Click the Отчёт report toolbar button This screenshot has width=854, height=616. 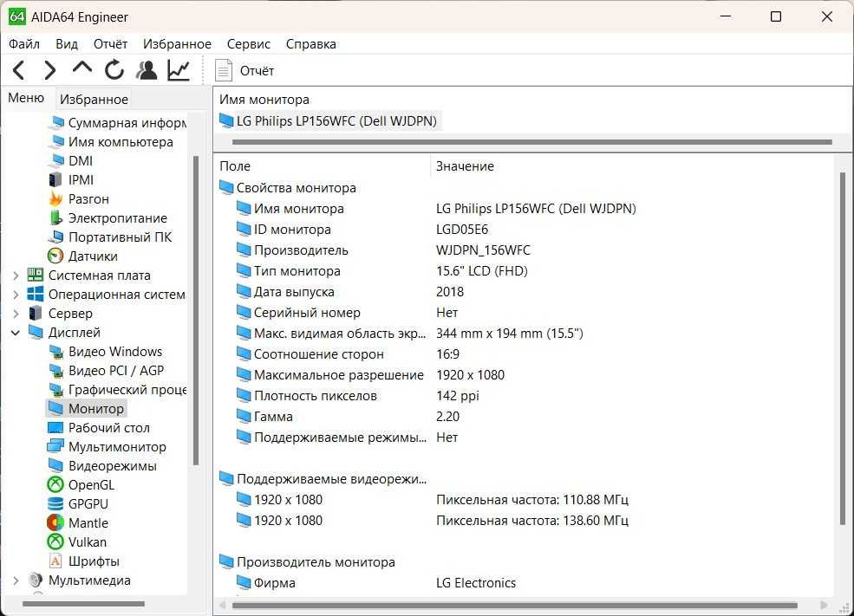tap(244, 71)
